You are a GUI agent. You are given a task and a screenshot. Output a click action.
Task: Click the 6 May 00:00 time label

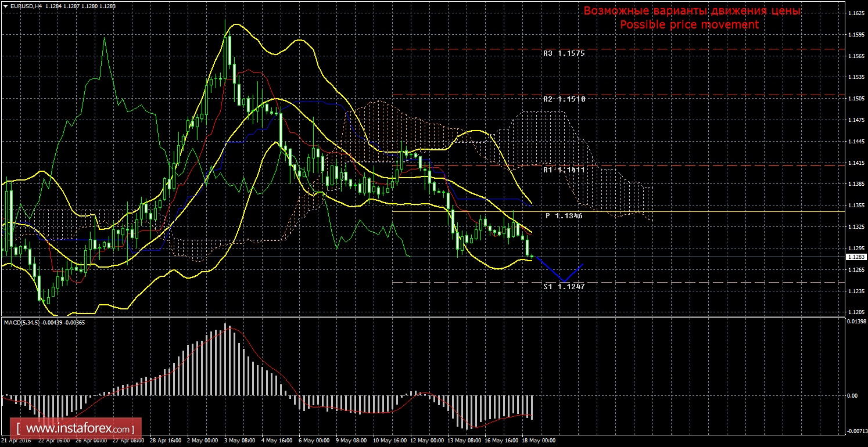(x=314, y=441)
